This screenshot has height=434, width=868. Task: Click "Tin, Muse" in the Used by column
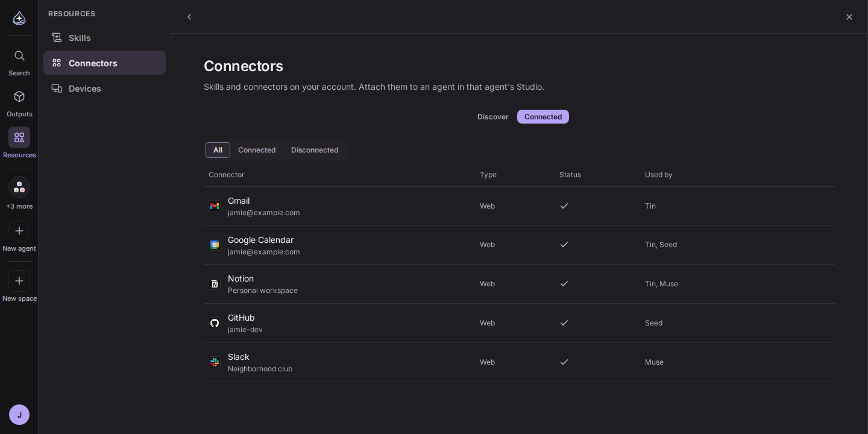pyautogui.click(x=661, y=284)
